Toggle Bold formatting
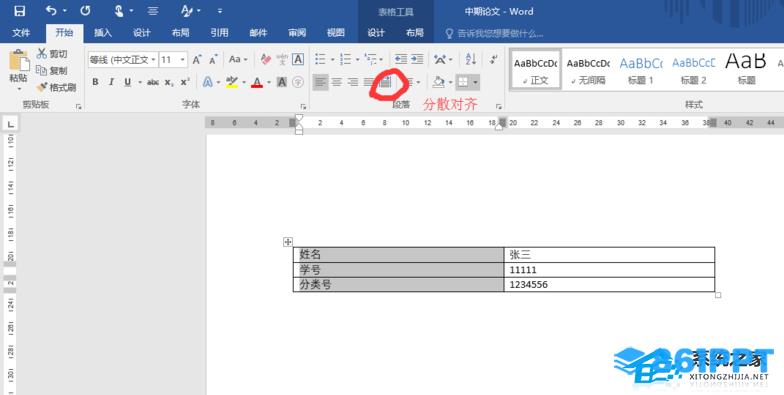The width and height of the screenshot is (784, 395). pos(95,82)
